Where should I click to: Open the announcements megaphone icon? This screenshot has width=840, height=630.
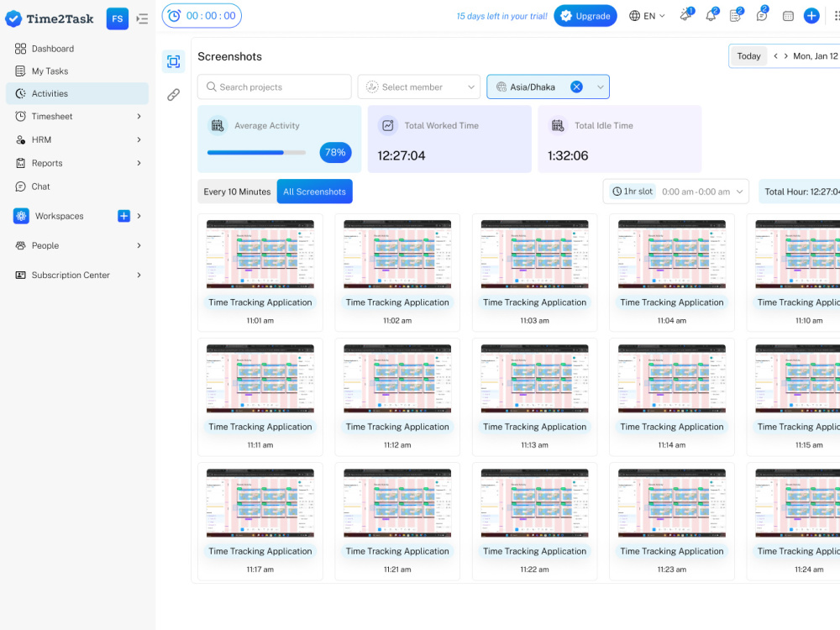coord(685,15)
